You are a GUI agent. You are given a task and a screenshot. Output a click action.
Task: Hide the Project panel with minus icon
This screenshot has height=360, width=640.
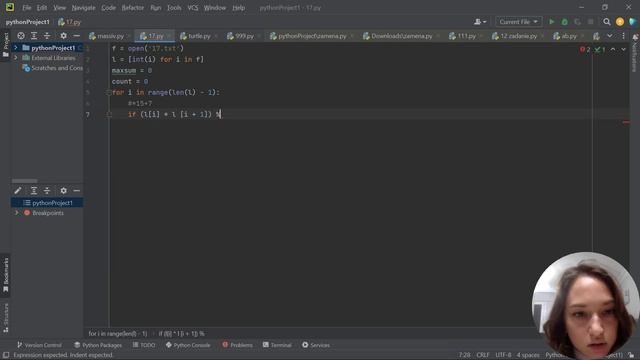click(x=76, y=36)
